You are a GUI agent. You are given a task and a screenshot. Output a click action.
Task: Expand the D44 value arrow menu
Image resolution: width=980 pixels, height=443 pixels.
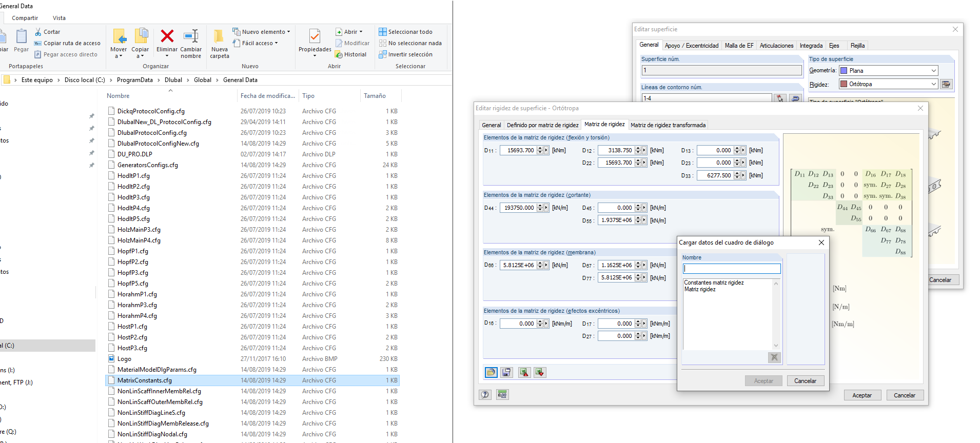click(546, 208)
